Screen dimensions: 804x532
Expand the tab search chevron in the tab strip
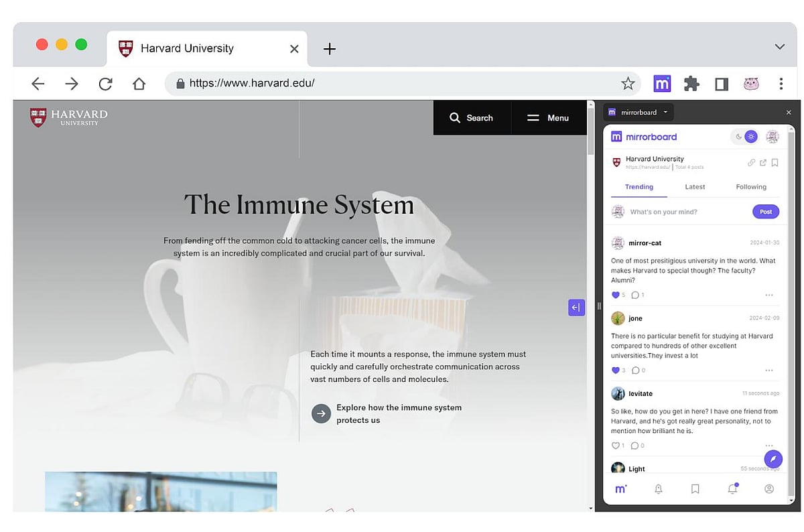(779, 47)
